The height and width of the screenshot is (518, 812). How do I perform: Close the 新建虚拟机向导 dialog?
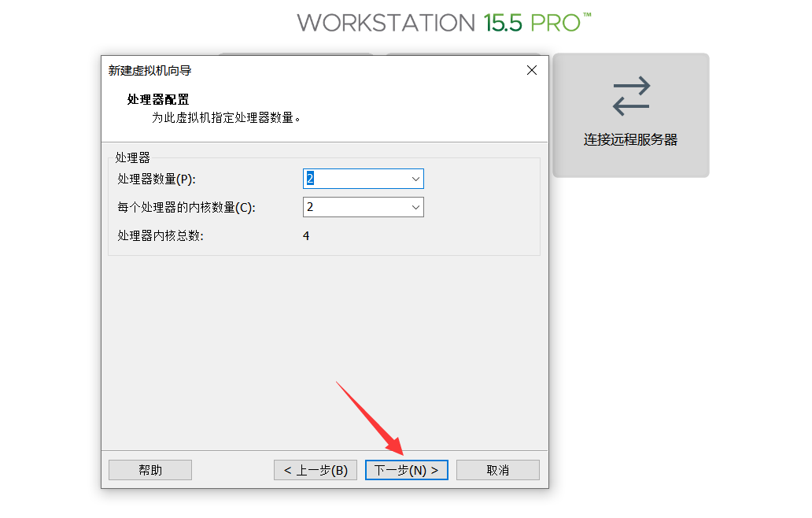pos(532,70)
